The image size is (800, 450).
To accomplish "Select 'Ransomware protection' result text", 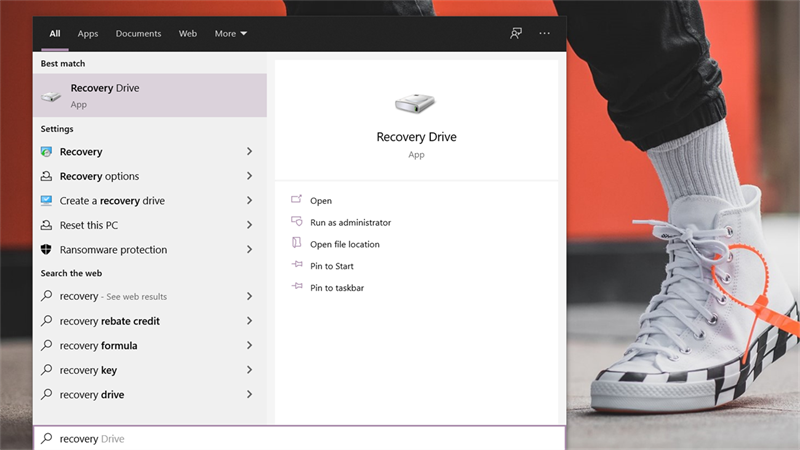I will 113,249.
